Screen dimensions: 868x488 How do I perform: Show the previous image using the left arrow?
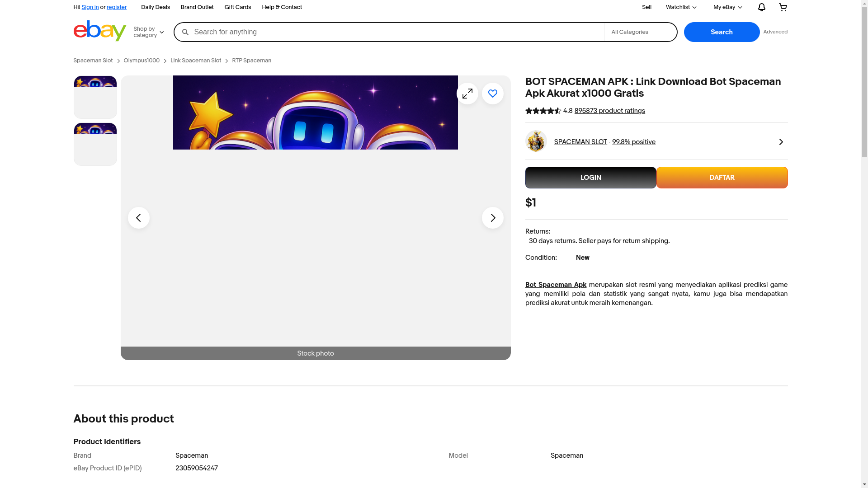coord(139,218)
